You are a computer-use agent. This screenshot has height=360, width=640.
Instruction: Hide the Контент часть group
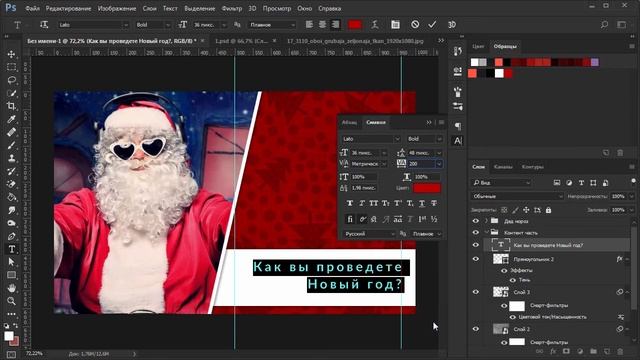476,232
